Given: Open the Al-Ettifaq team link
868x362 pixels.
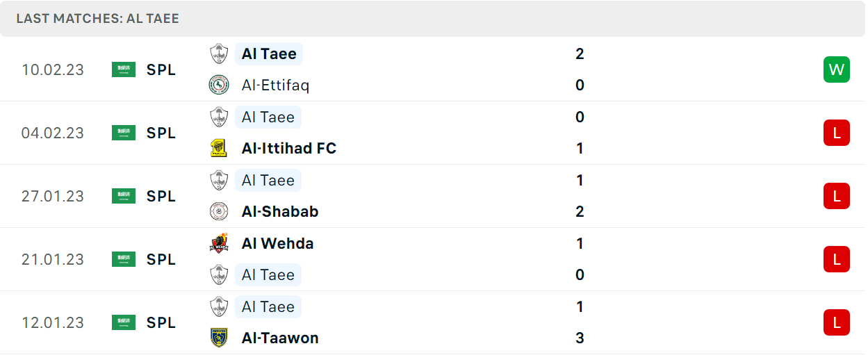Looking at the screenshot, I should (275, 85).
